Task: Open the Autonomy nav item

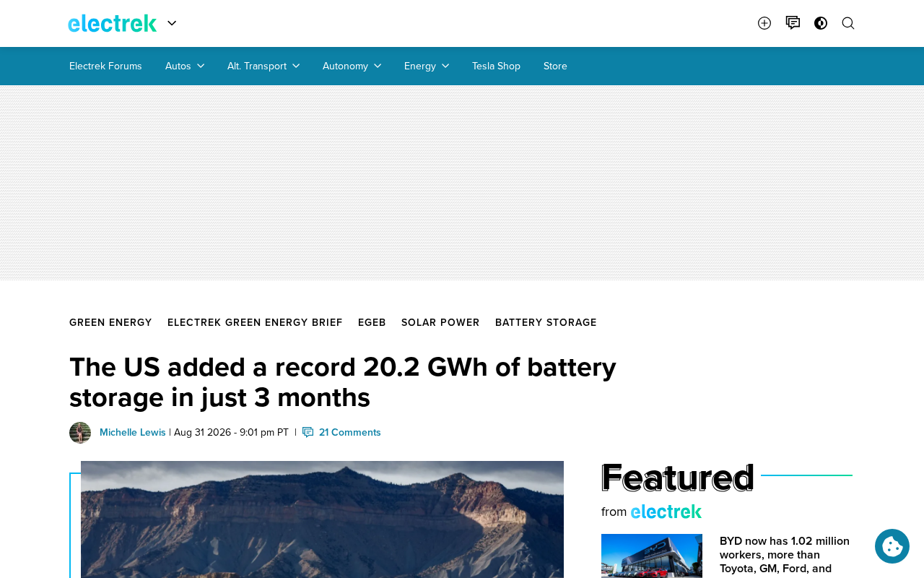Action: 345,66
